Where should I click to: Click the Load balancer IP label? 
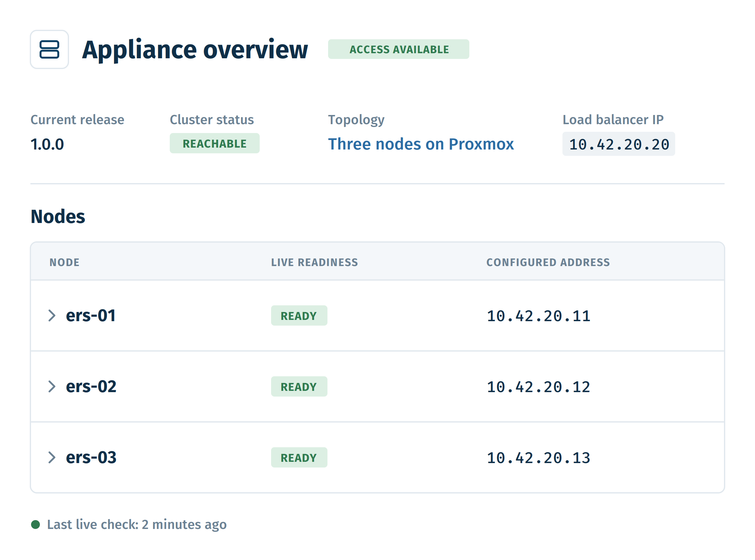click(x=613, y=120)
